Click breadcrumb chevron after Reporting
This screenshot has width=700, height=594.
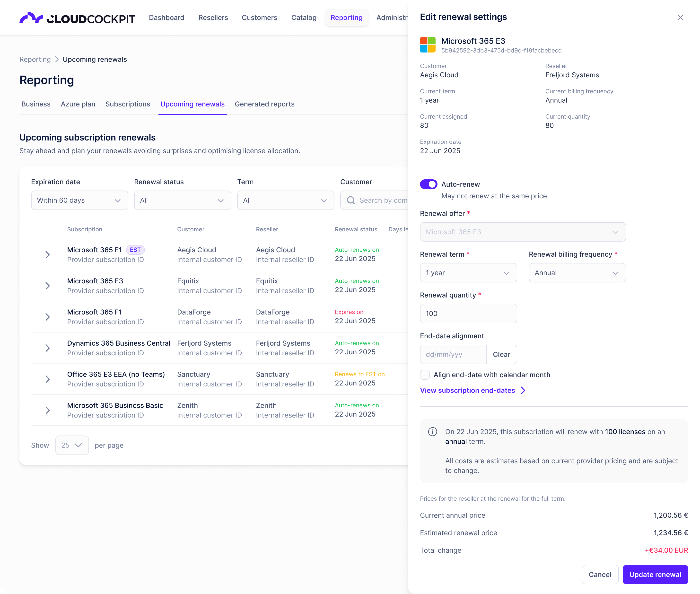[x=57, y=60]
